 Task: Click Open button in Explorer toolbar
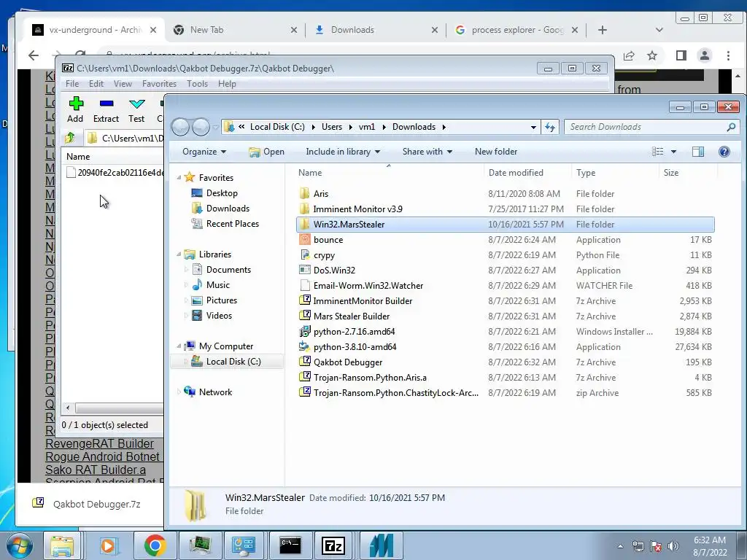coord(267,152)
